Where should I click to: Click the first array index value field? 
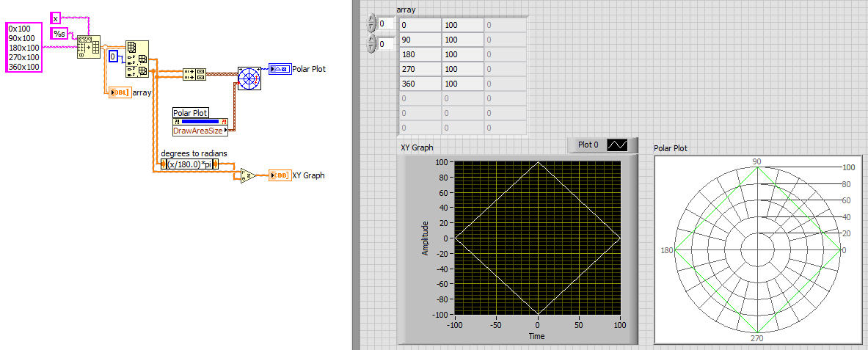[385, 23]
